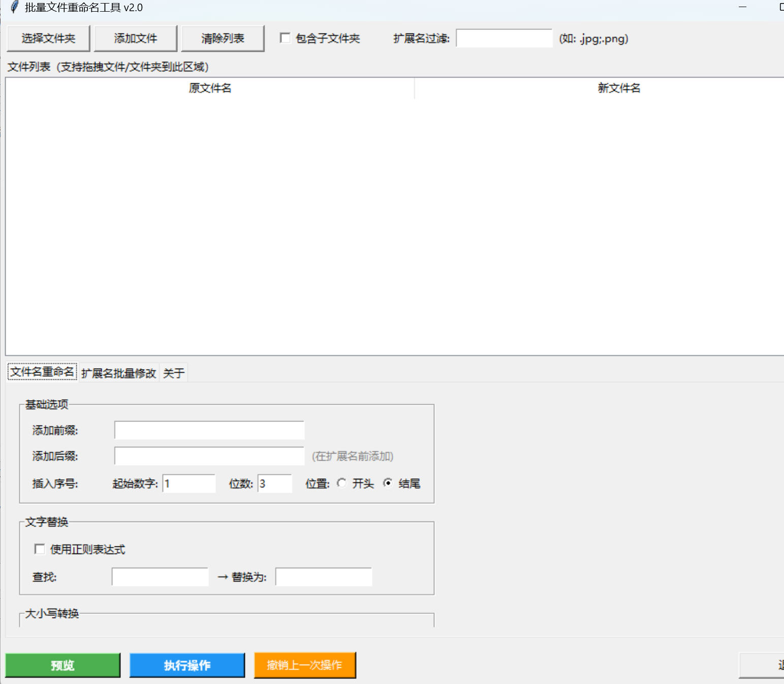Click the blue 执行操作 button
Image resolution: width=784 pixels, height=684 pixels.
click(187, 665)
